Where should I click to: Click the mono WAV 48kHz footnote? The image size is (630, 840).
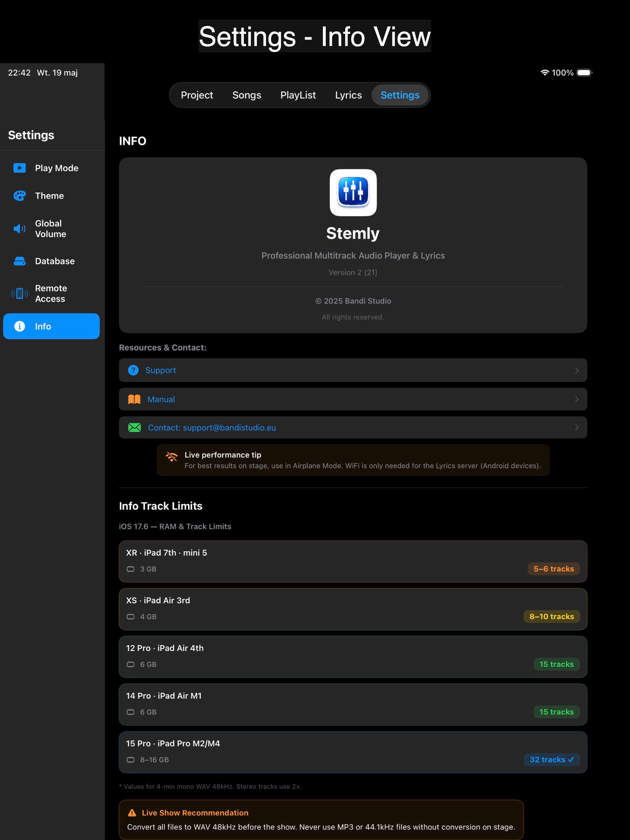tap(210, 787)
